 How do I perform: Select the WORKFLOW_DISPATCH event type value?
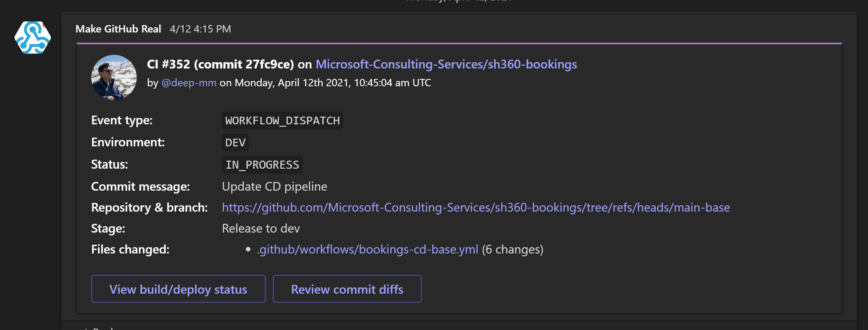(283, 120)
